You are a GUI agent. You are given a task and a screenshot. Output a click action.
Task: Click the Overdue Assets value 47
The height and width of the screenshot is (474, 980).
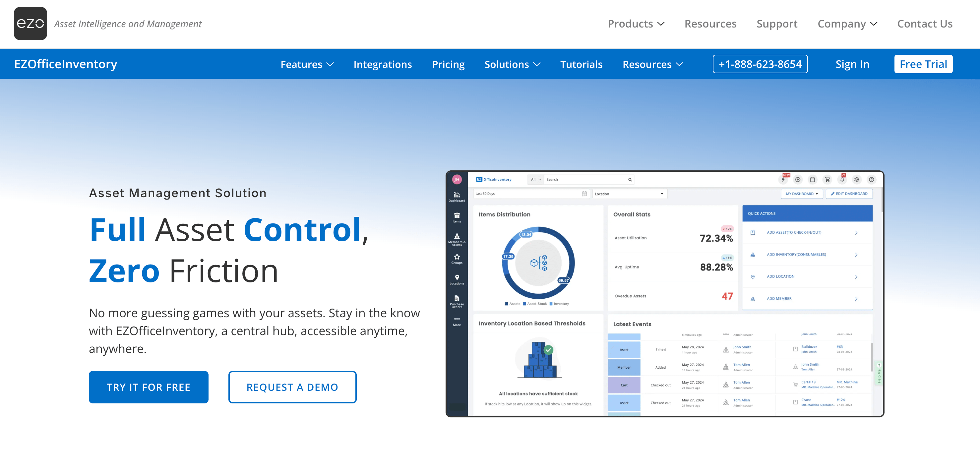pos(727,296)
